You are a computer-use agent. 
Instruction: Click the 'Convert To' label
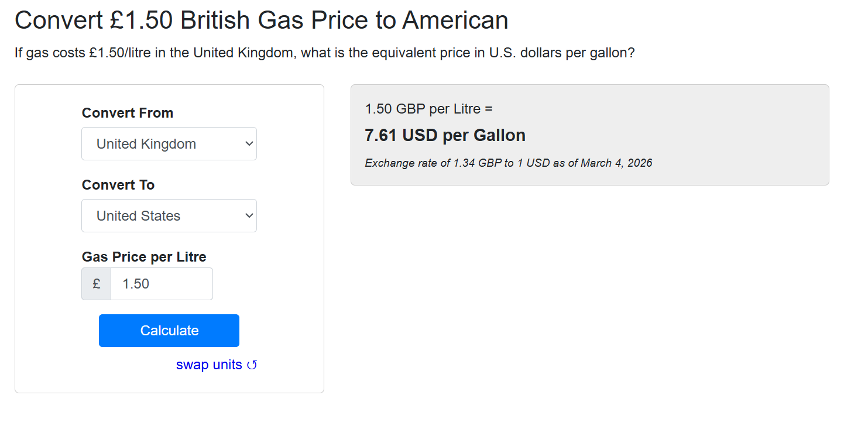click(x=118, y=185)
